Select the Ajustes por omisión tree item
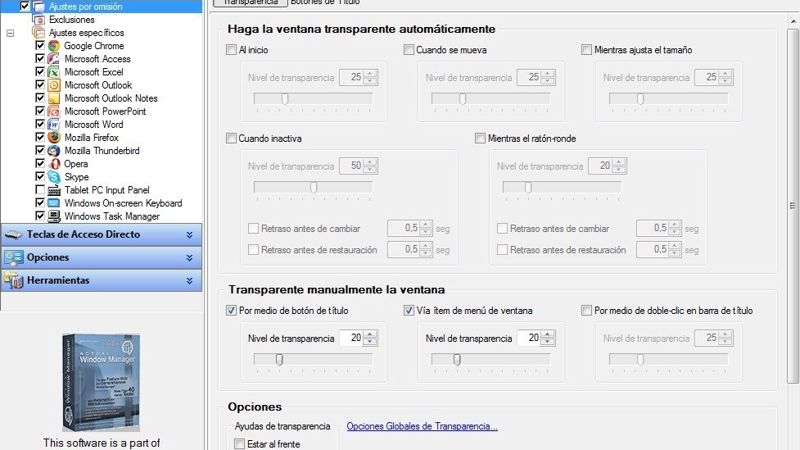 click(x=85, y=7)
